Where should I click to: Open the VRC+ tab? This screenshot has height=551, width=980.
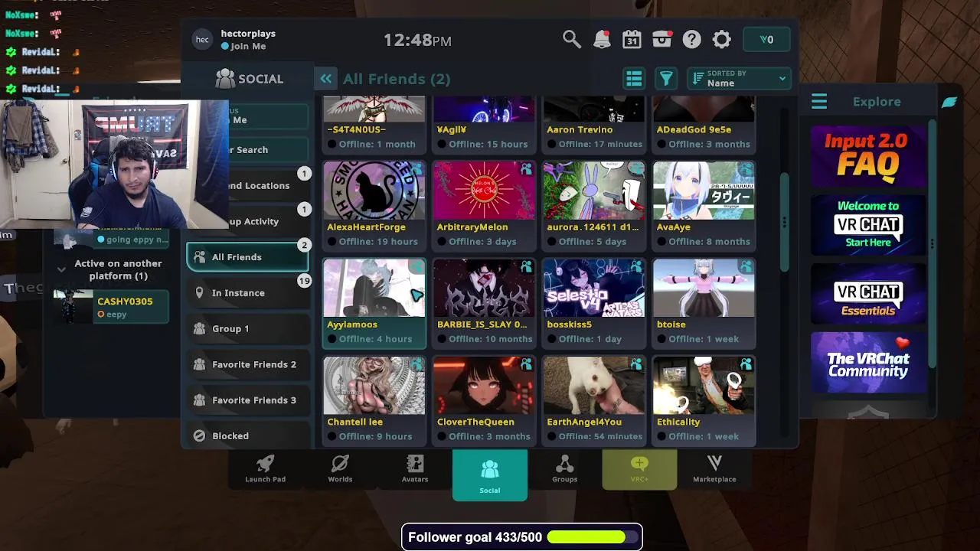(639, 469)
